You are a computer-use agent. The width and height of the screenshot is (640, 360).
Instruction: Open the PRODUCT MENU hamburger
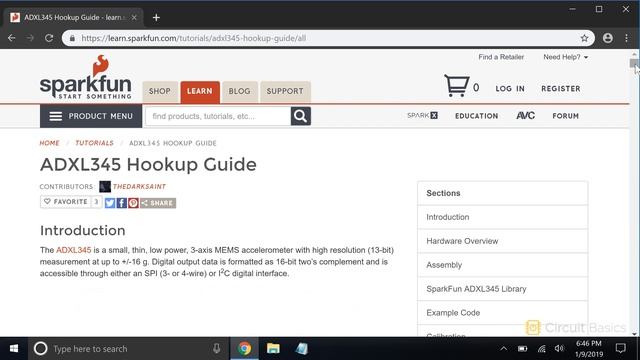(x=91, y=116)
